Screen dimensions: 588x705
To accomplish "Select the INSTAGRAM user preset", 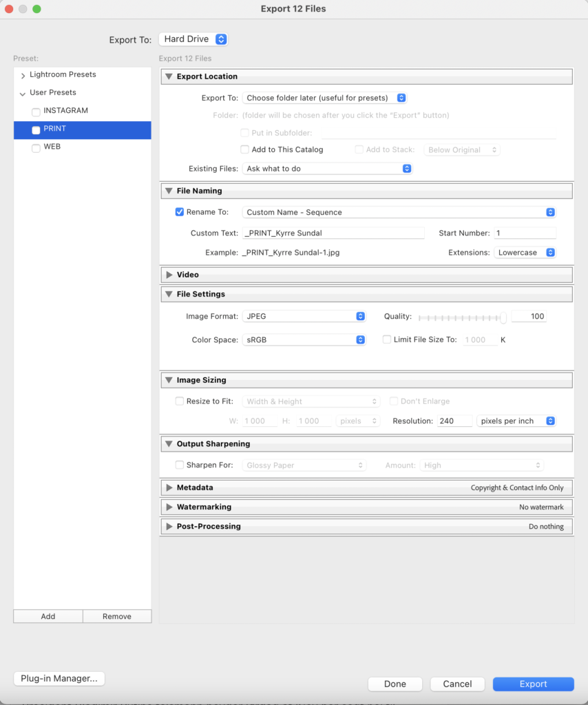I will click(x=65, y=111).
